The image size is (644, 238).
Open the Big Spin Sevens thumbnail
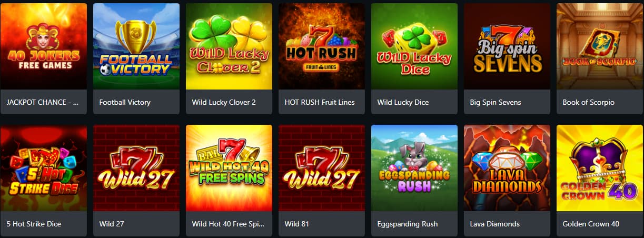pos(507,46)
